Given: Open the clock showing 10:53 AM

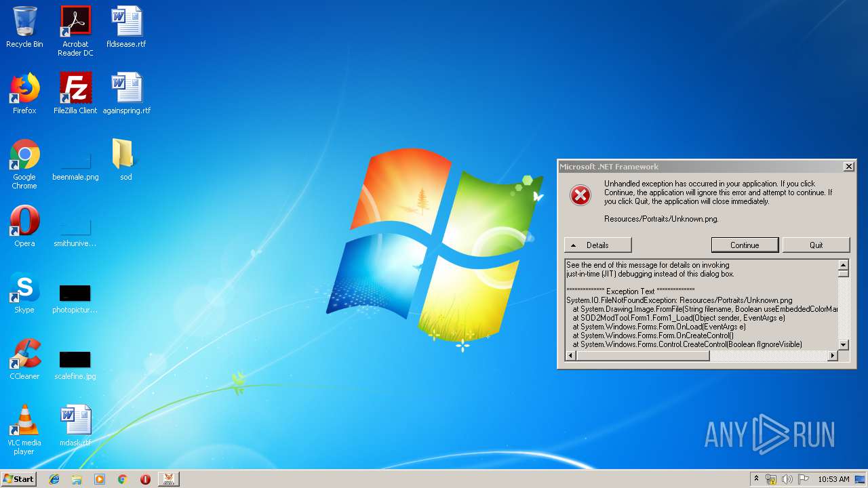Looking at the screenshot, I should tap(833, 479).
